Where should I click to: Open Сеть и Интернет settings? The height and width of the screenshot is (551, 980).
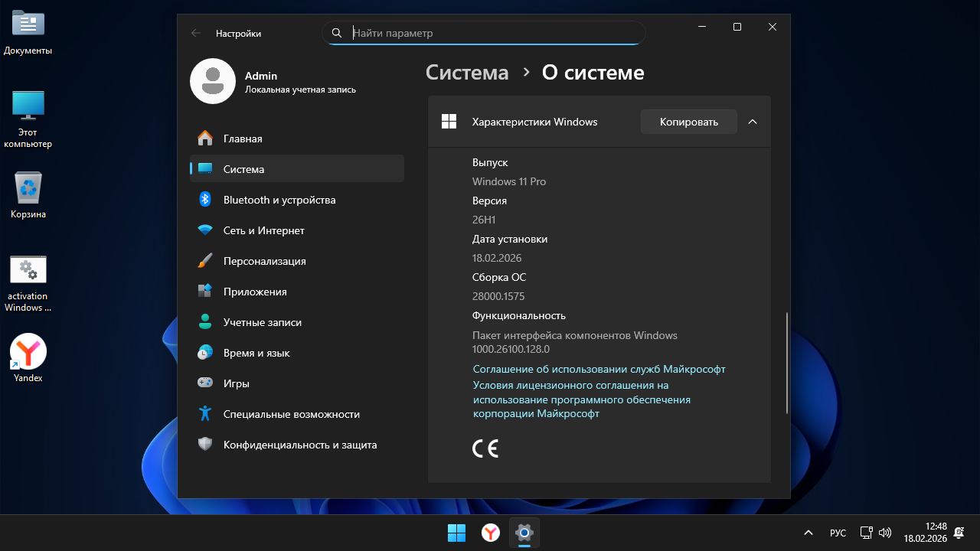point(263,230)
